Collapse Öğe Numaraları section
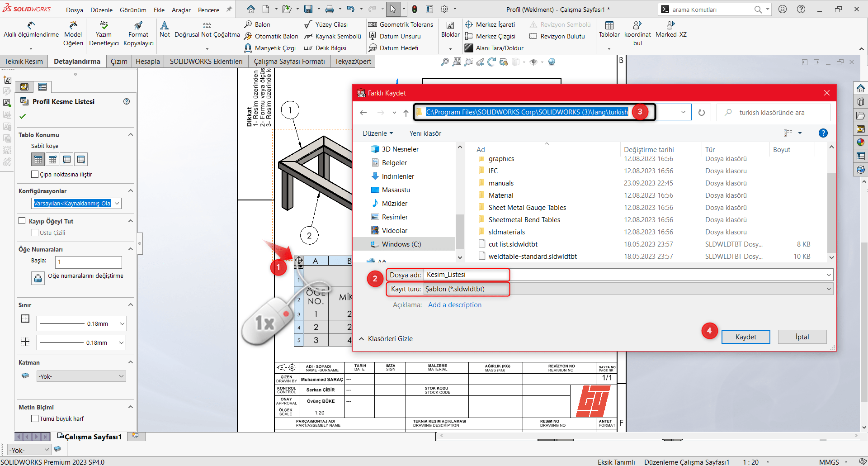868x466 pixels. point(130,249)
